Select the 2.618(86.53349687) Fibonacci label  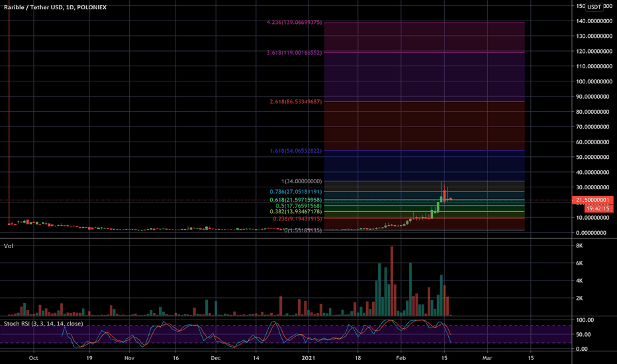295,101
